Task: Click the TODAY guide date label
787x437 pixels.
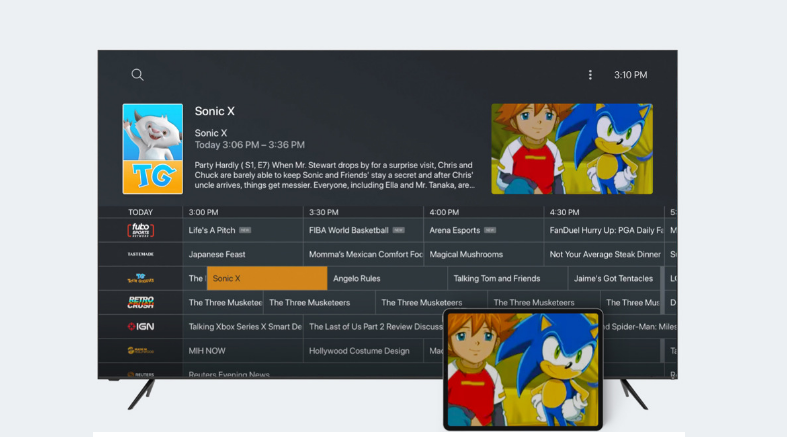Action: (140, 212)
